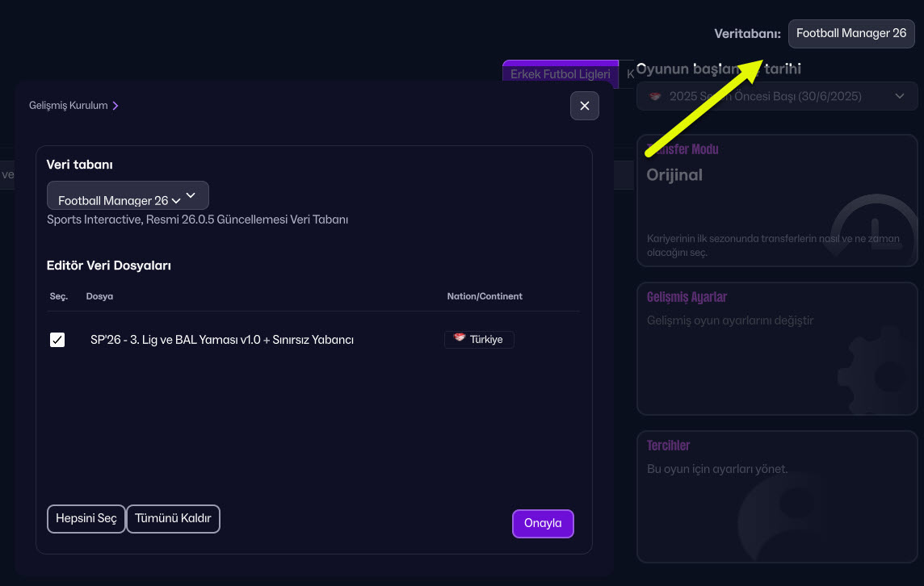Click the Veritabanı button at top right
The image size is (924, 586).
[851, 34]
